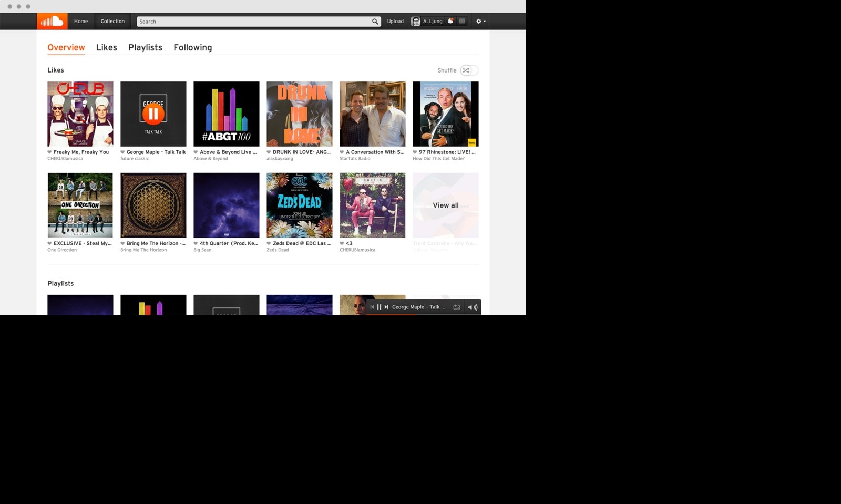Screen dimensions: 841x504
Task: Click View all likes
Action: pyautogui.click(x=446, y=205)
